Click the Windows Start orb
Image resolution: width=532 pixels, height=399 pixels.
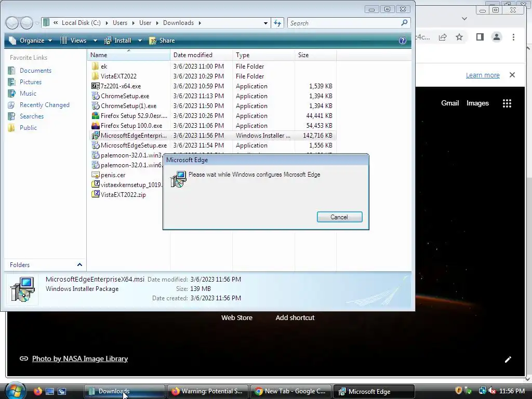click(15, 391)
